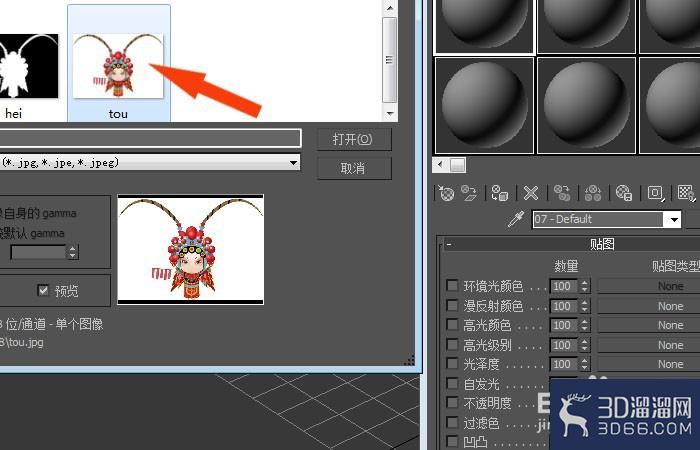Select the second sample sphere in middle row
Image resolution: width=700 pixels, height=450 pixels.
[586, 105]
